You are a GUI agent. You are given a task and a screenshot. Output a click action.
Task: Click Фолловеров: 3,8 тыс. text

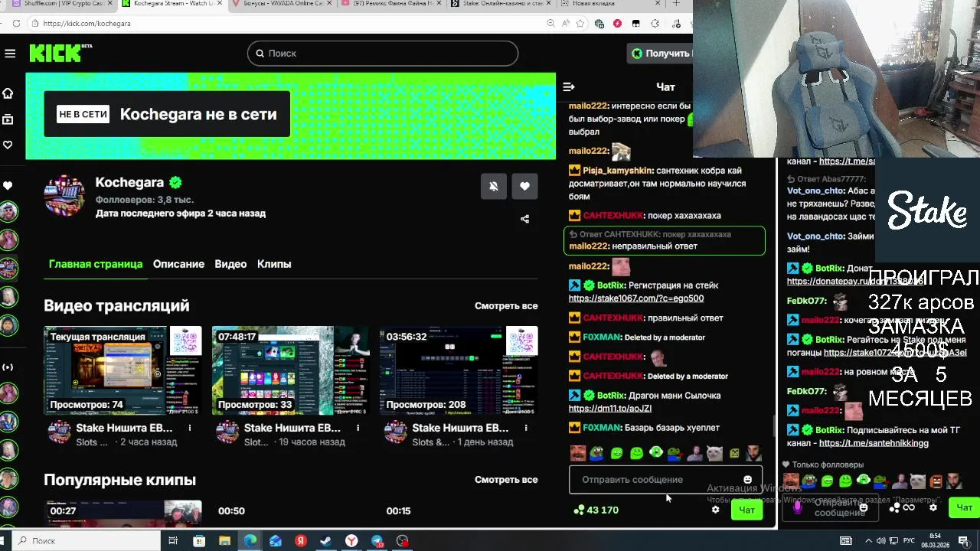pos(145,199)
